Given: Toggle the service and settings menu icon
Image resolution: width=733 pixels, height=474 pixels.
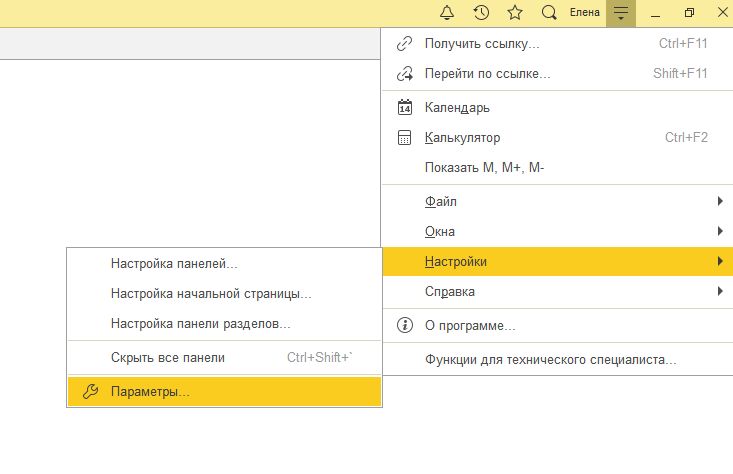Looking at the screenshot, I should coord(621,13).
